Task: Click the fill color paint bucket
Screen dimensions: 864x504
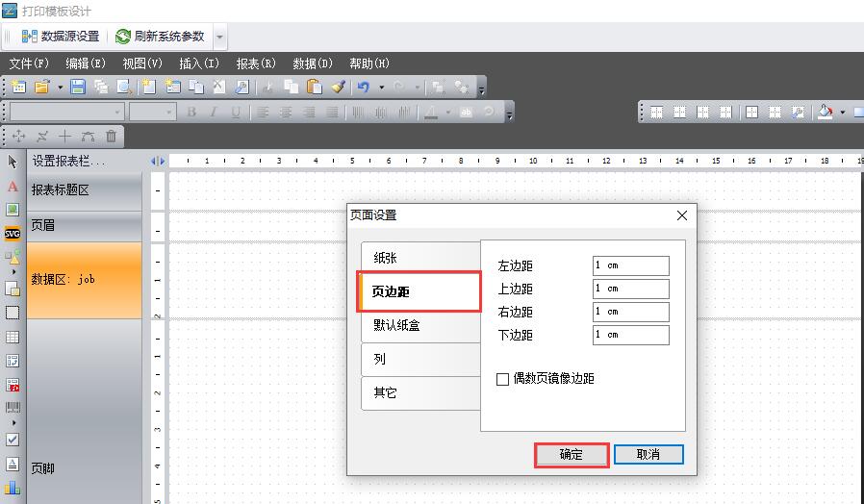Action: 826,112
